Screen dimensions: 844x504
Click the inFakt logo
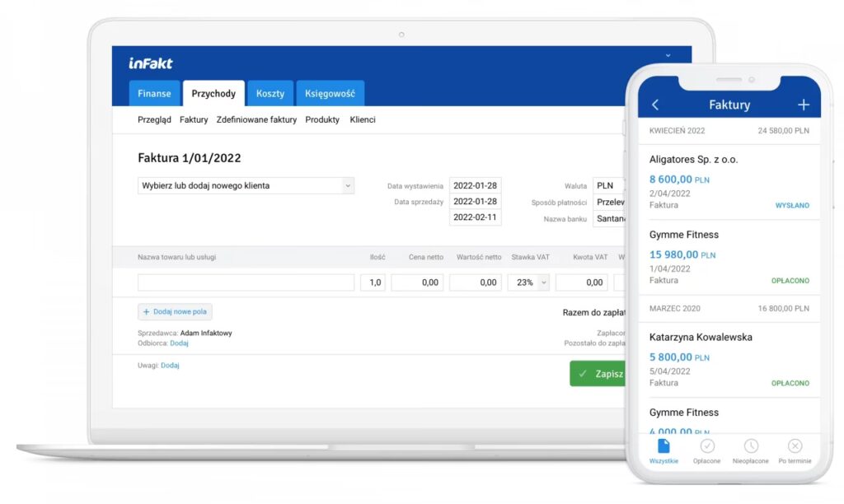pyautogui.click(x=151, y=63)
